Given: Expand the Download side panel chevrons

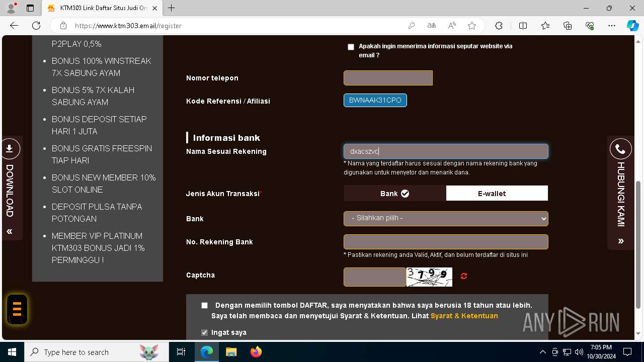Looking at the screenshot, I should pos(10,231).
